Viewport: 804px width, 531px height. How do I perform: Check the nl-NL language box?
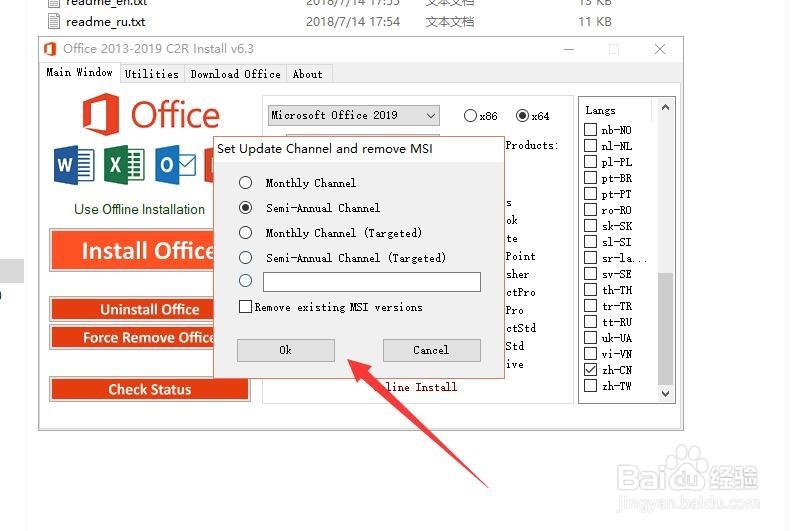(591, 146)
